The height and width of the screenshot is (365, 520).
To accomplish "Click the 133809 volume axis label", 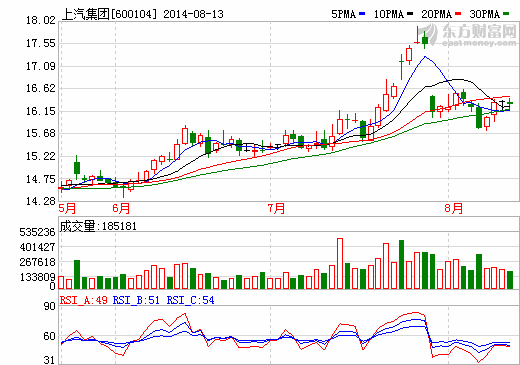I will 37,277.
